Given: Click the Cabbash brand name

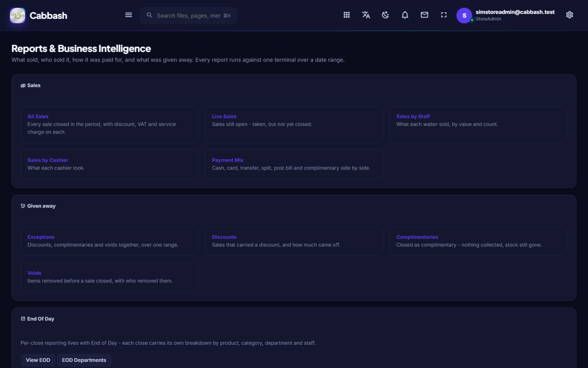Looking at the screenshot, I should [48, 16].
